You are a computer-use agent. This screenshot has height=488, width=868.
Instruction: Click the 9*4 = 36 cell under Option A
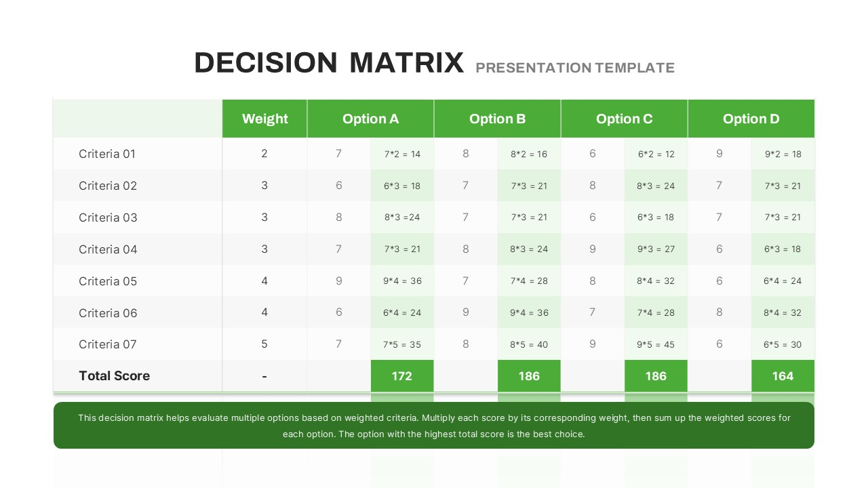coord(402,281)
